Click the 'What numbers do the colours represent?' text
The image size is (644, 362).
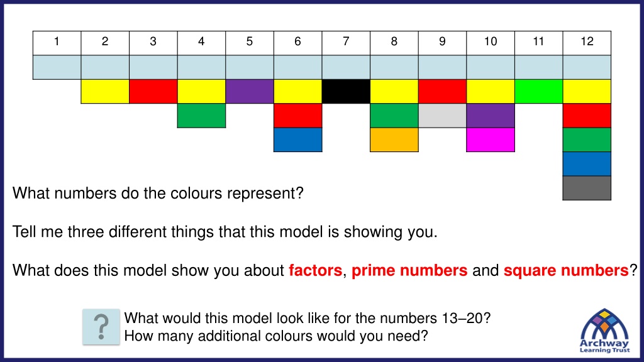coord(158,194)
